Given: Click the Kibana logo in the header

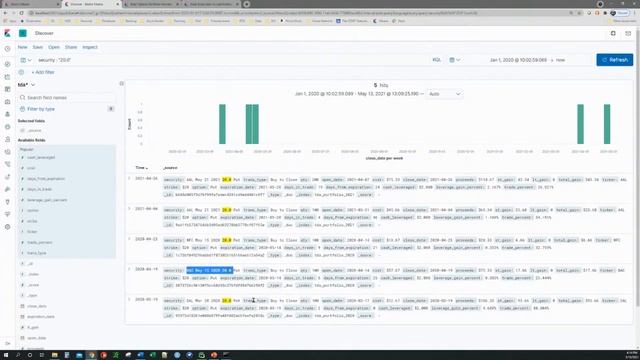Looking at the screenshot, I should [x=7, y=33].
